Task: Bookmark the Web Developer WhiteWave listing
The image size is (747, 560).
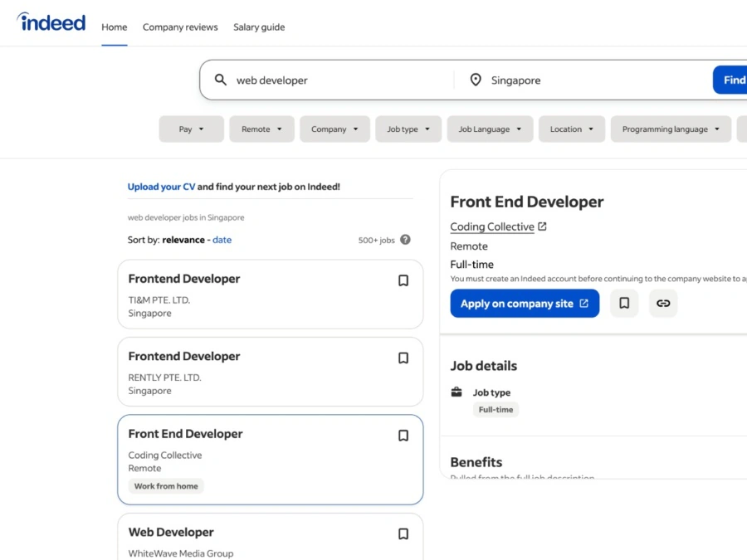Action: click(404, 533)
